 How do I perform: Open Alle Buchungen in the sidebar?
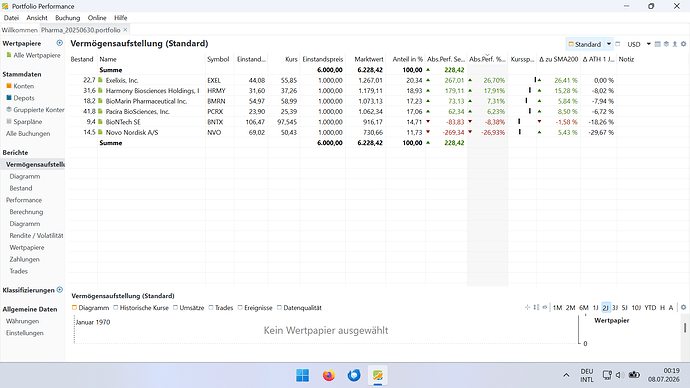click(x=28, y=134)
